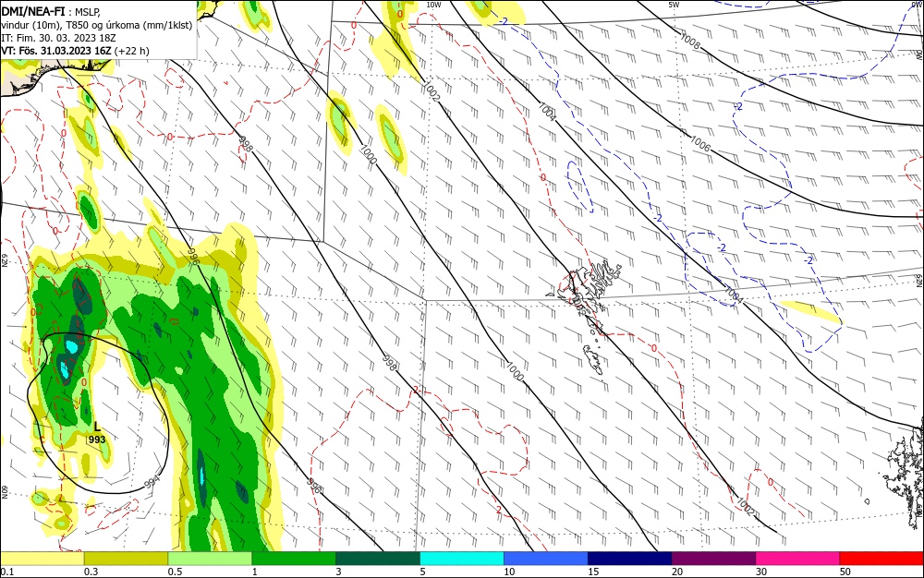Click the legend value label '20'
The height and width of the screenshot is (578, 924).
click(677, 572)
